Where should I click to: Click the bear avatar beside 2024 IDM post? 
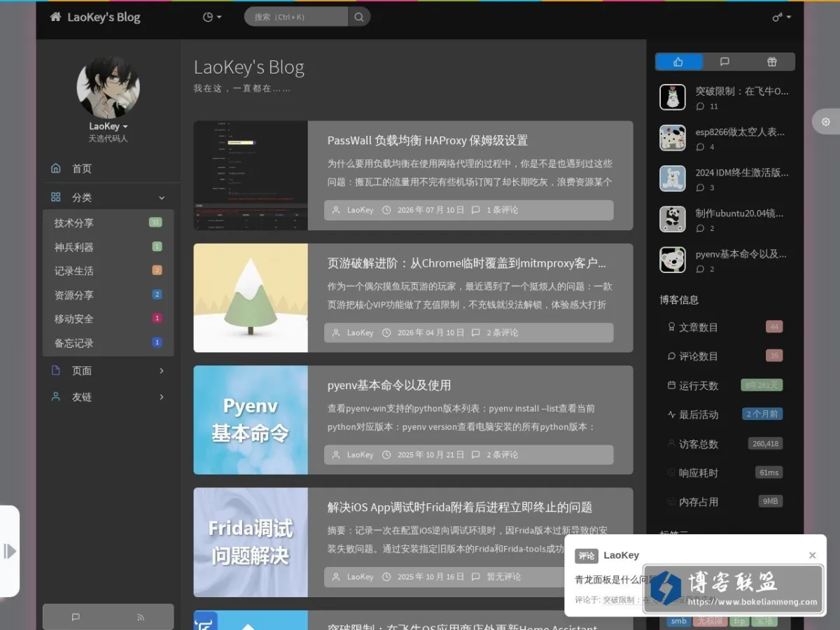673,178
